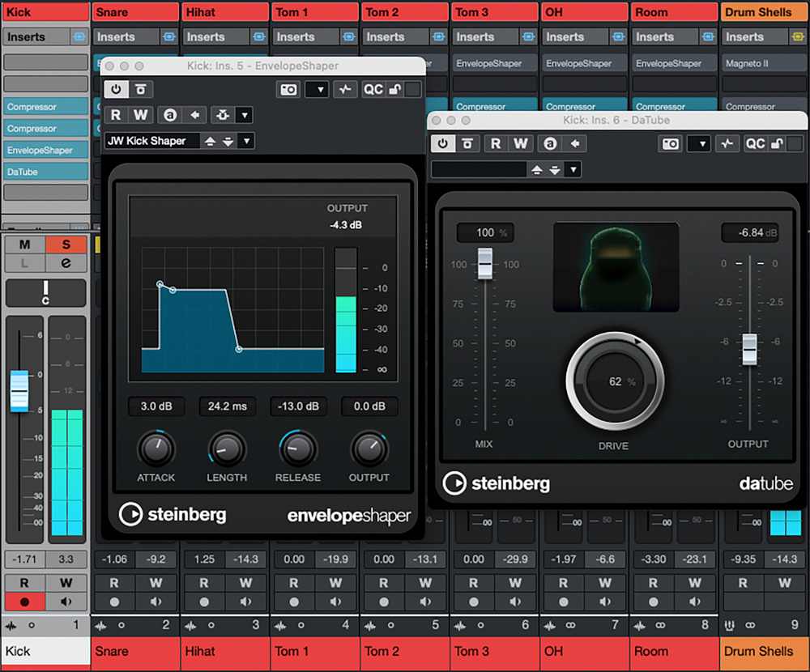
Task: Show DaTube Quick Controls QC button
Action: coord(755,143)
